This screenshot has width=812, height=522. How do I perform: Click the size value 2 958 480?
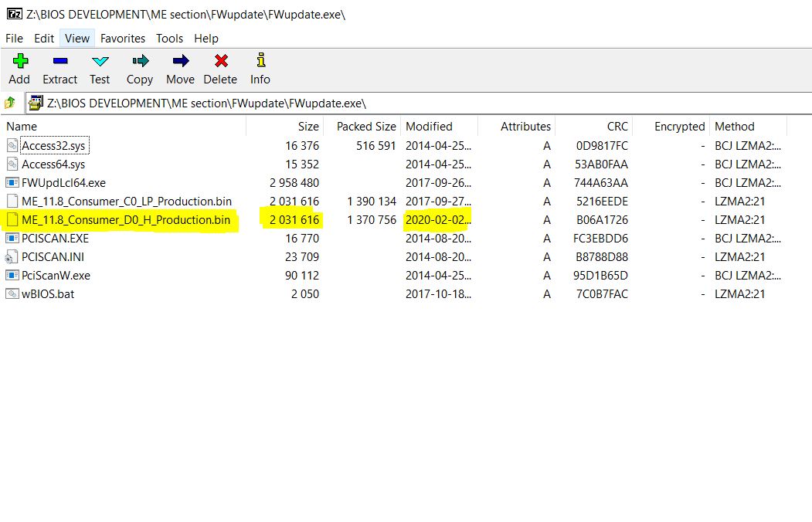click(294, 182)
